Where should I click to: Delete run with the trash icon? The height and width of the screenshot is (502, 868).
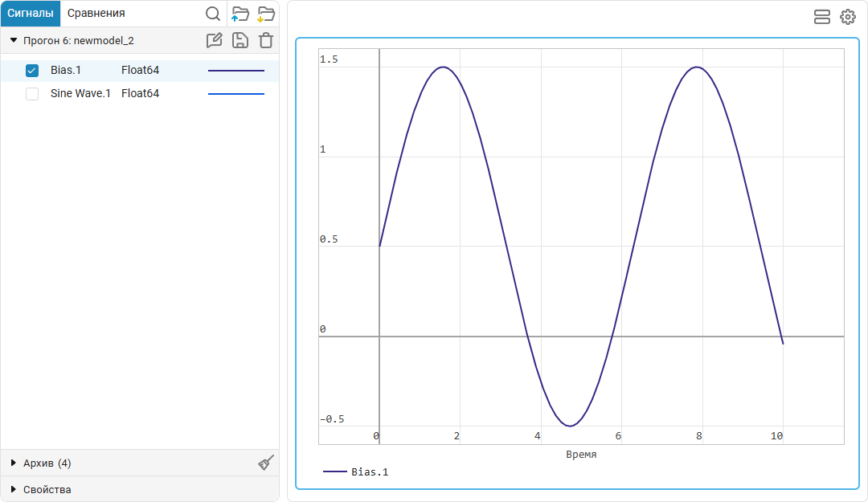pyautogui.click(x=266, y=40)
